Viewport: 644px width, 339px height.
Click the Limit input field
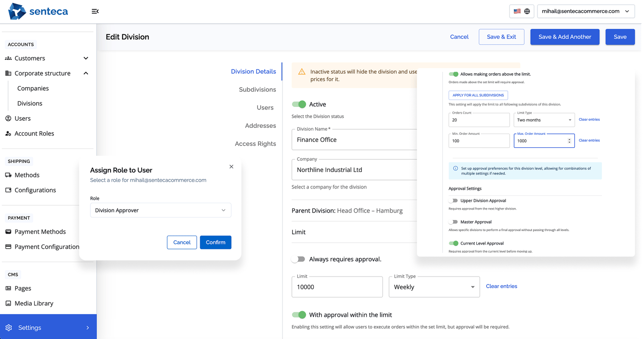337,287
